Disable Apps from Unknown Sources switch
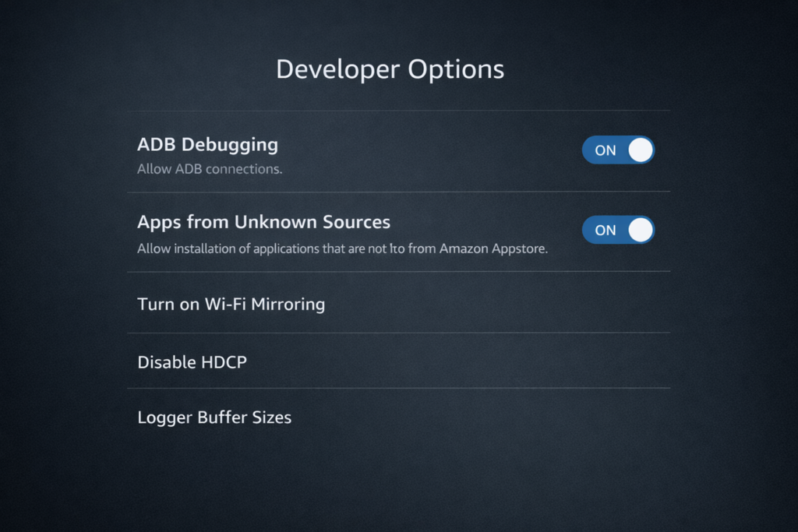The width and height of the screenshot is (798, 532). [x=618, y=230]
